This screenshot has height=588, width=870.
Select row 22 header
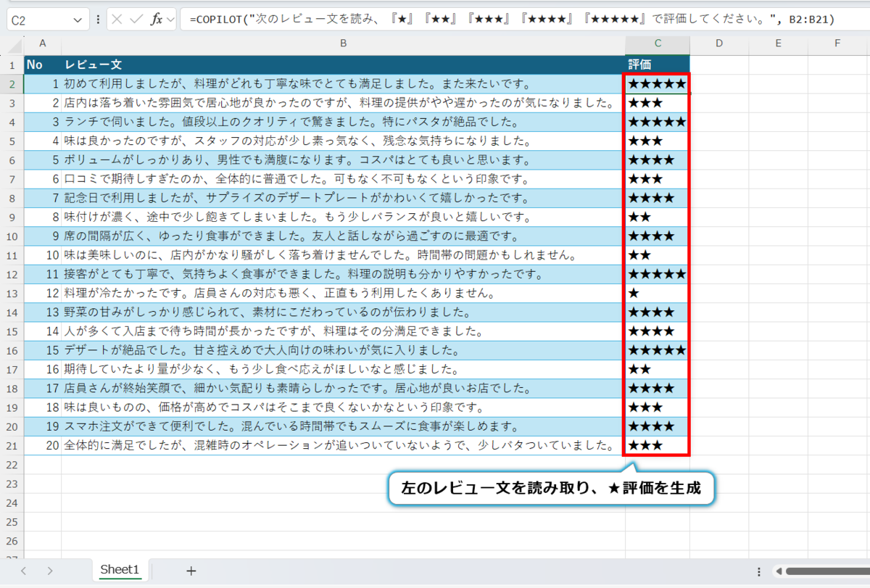tap(12, 465)
